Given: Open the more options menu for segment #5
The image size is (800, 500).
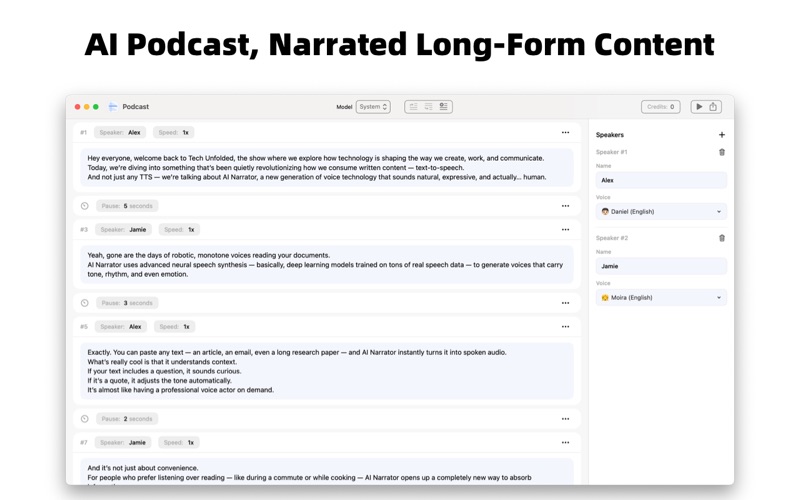Looking at the screenshot, I should [565, 326].
